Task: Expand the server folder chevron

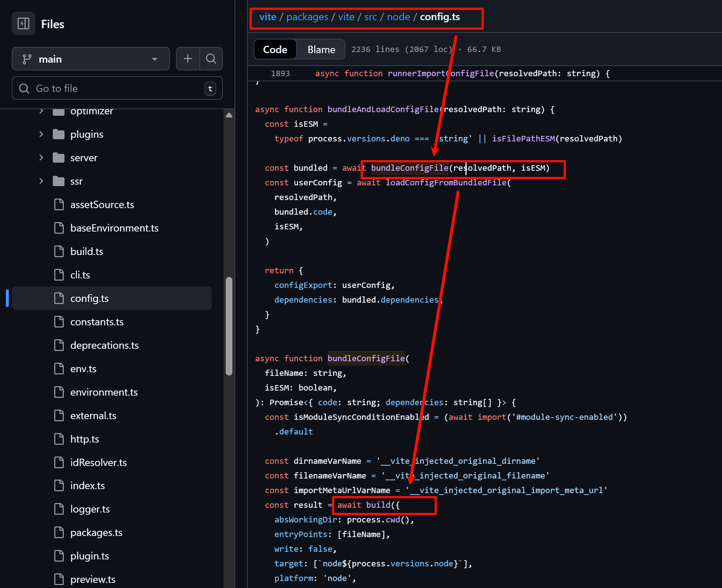Action: pyautogui.click(x=41, y=158)
